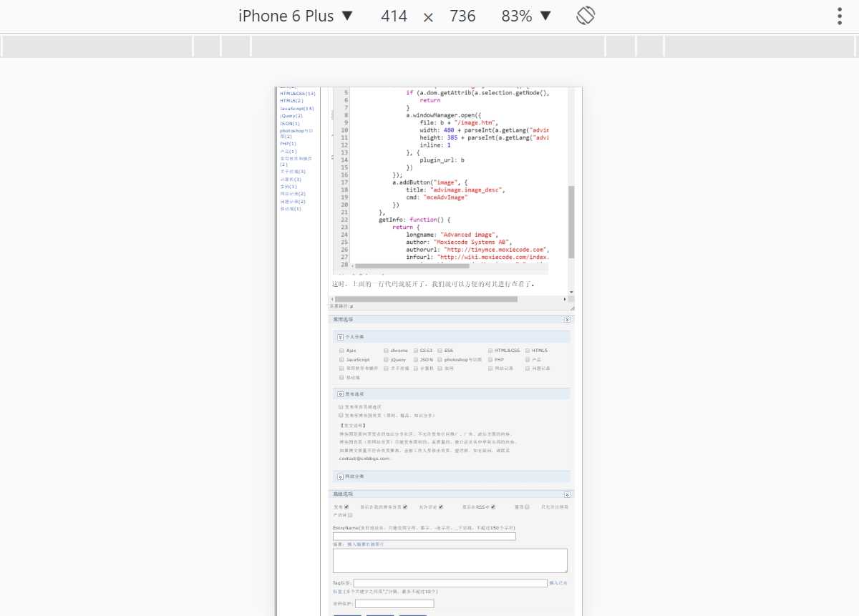Check the PHP category checkbox

(490, 360)
